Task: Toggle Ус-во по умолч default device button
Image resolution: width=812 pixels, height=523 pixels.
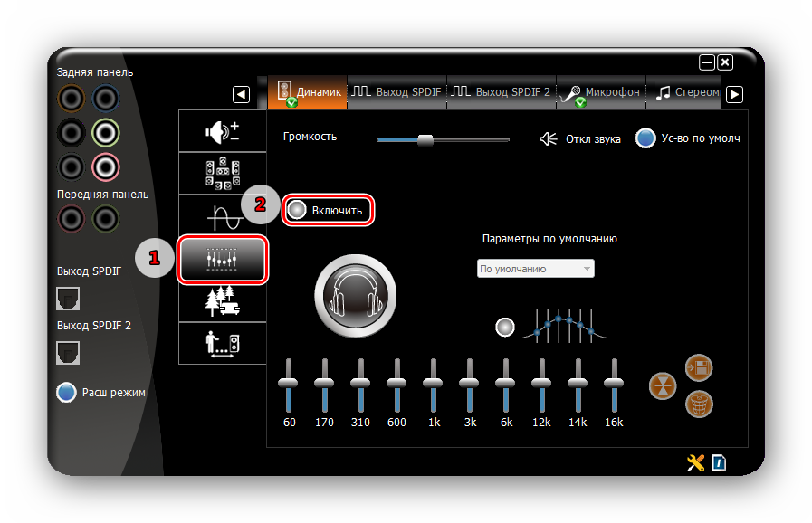Action: (x=645, y=138)
